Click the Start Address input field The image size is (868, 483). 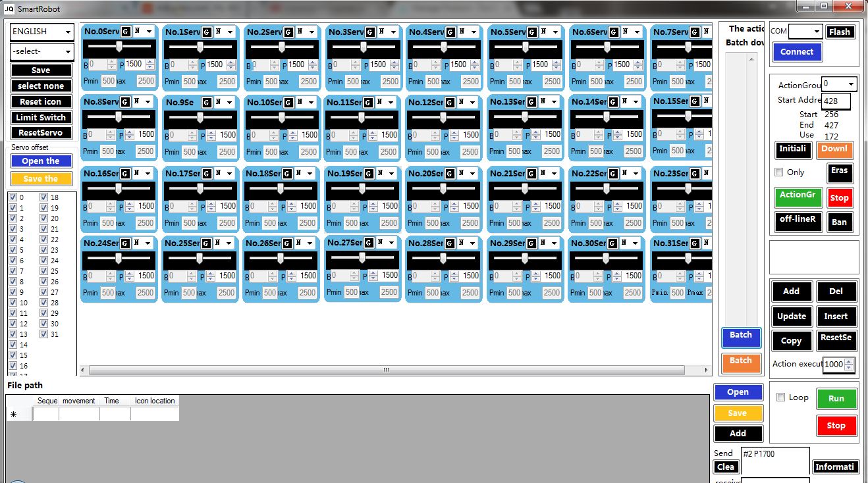click(x=835, y=101)
